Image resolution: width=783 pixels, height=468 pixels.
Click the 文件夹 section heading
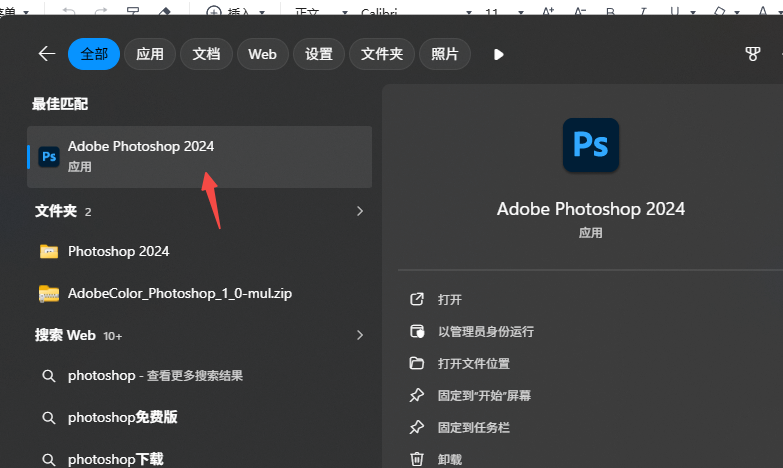[55, 211]
